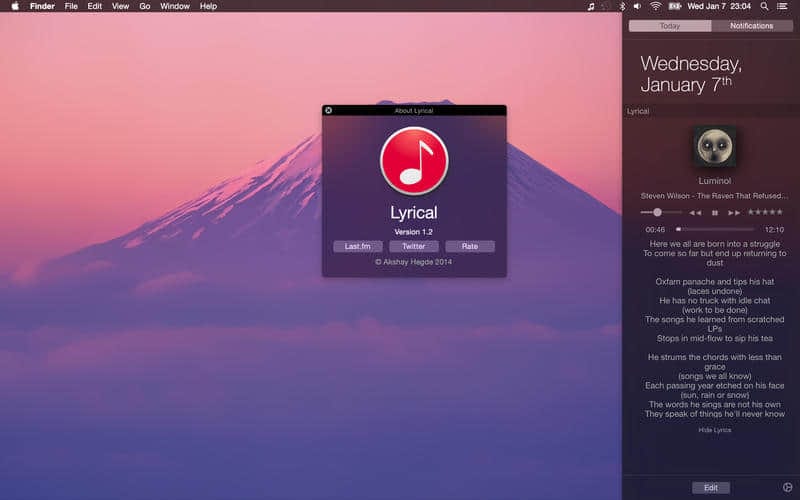Open the File menu
Image resolution: width=800 pixels, height=500 pixels.
(71, 6)
